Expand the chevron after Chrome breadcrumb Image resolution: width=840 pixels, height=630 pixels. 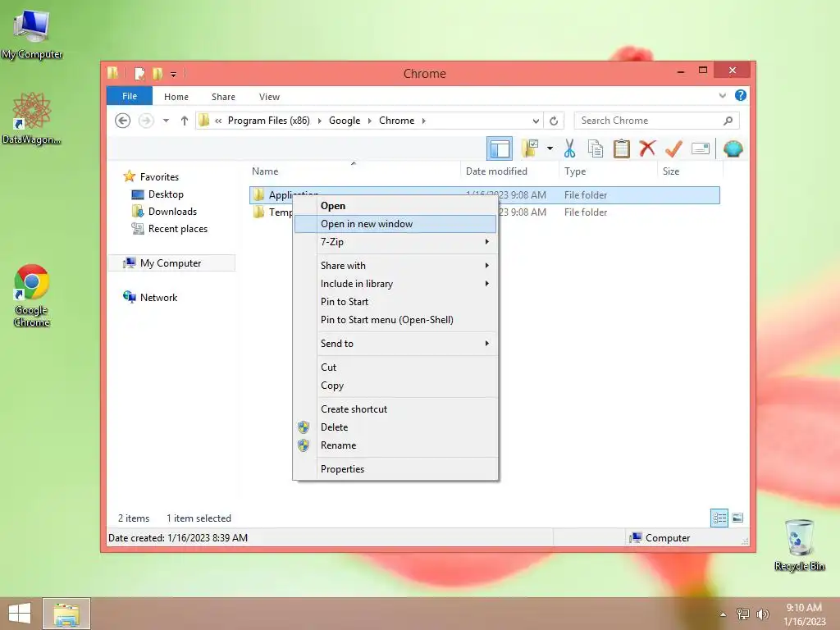(x=424, y=121)
